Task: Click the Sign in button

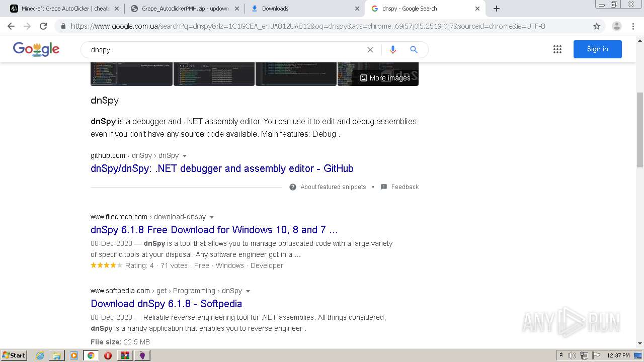Action: (597, 49)
